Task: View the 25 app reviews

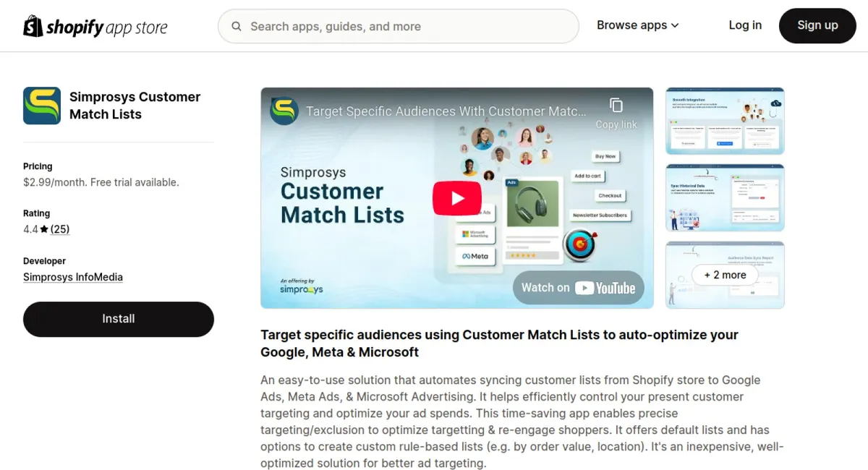Action: click(60, 228)
